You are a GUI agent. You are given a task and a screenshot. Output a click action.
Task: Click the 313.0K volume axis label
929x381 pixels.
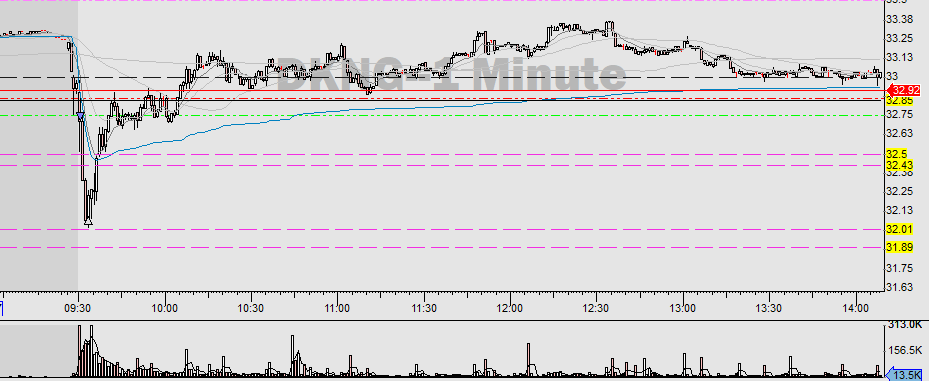904,325
